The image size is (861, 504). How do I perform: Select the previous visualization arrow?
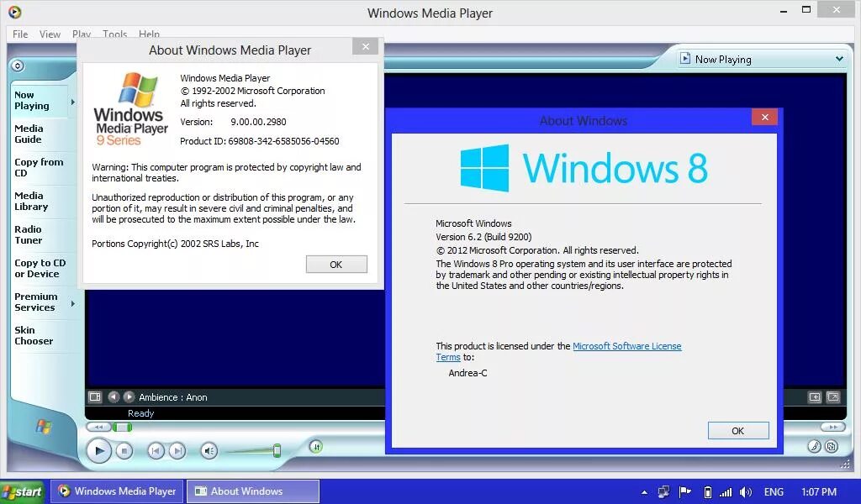point(114,396)
